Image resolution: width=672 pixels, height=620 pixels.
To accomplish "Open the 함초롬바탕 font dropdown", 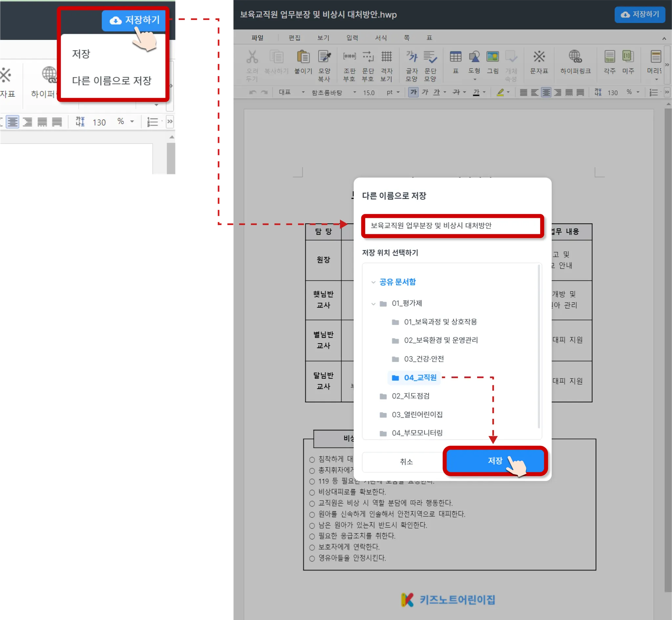I will coord(354,92).
